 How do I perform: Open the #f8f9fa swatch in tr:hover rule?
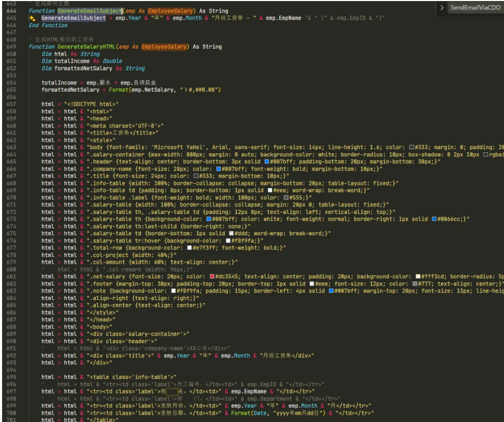point(228,241)
